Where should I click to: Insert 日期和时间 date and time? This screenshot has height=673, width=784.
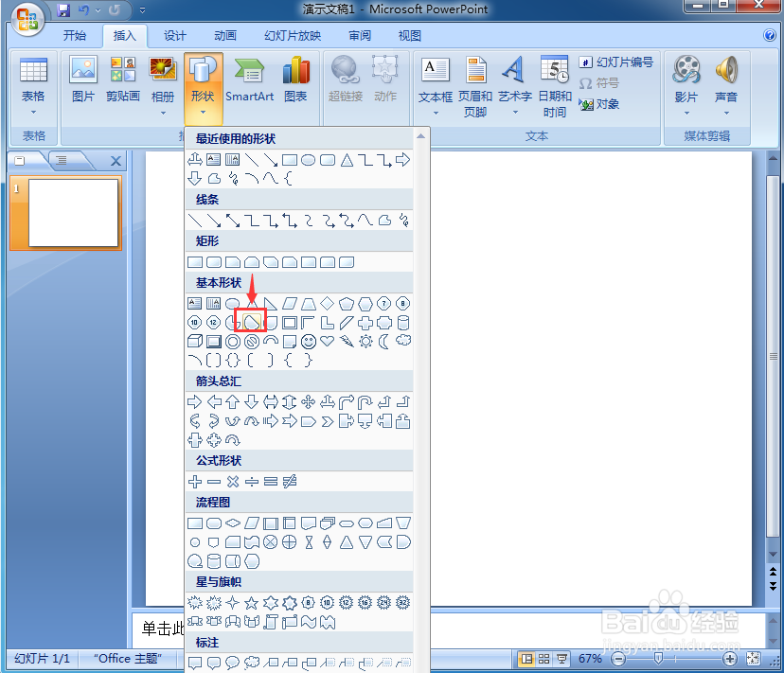pos(555,86)
